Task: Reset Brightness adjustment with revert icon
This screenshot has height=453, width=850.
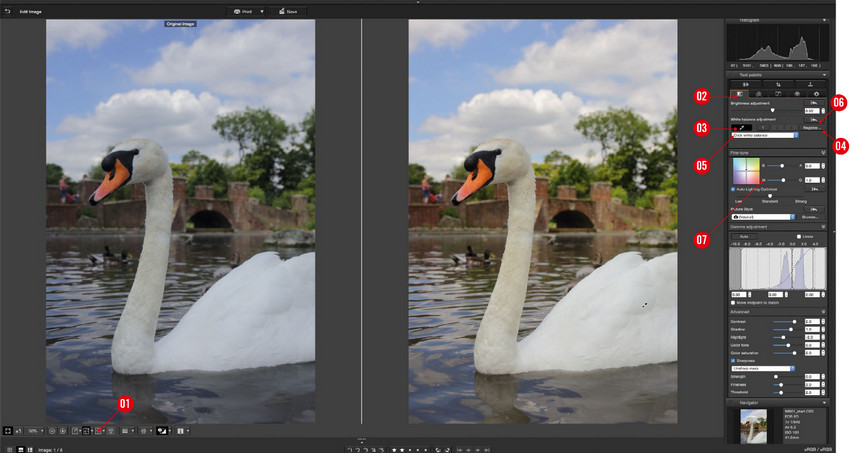Action: (814, 103)
